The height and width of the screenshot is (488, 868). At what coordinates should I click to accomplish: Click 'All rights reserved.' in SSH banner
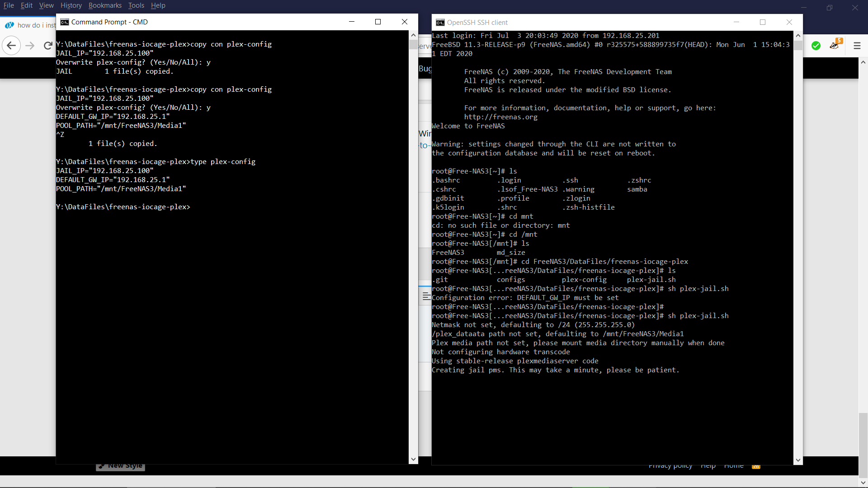tap(505, 81)
